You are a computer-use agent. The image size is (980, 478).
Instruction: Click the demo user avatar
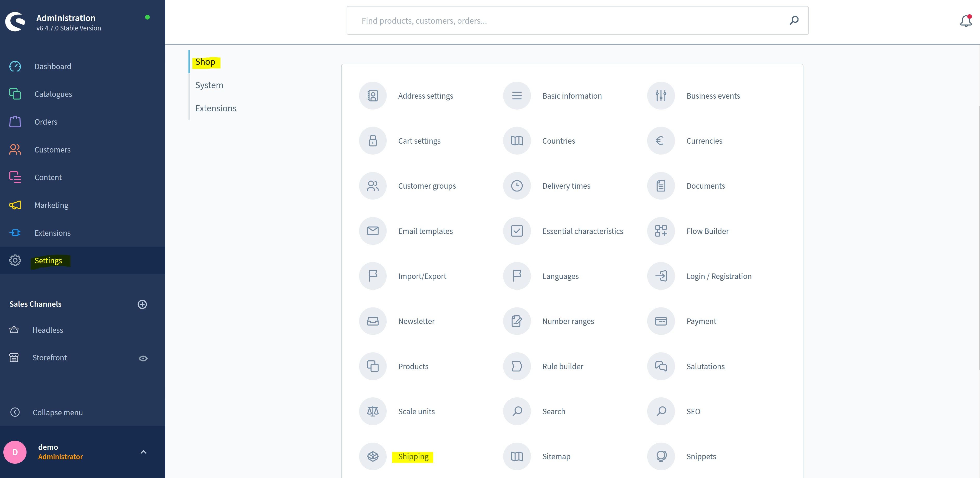coord(15,452)
